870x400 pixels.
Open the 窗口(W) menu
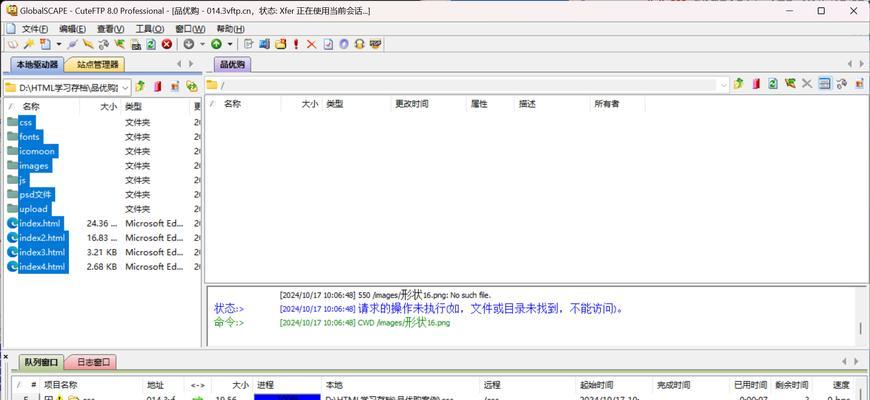tap(190, 29)
